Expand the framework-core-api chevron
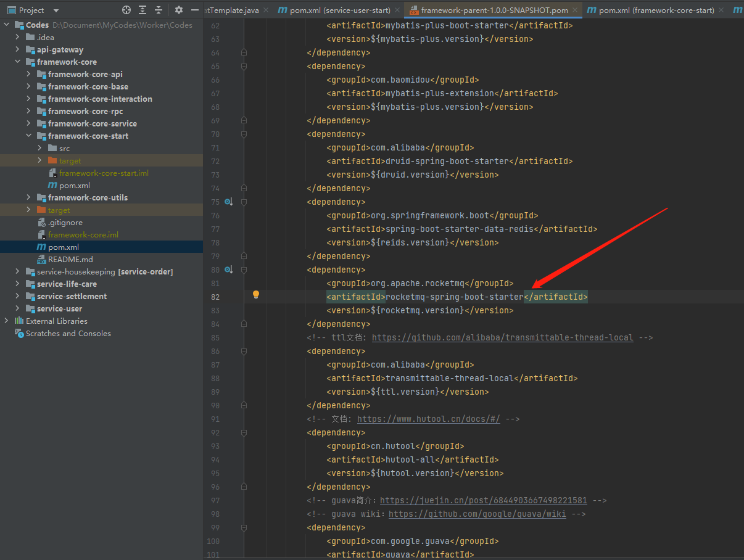744x560 pixels. 28,75
